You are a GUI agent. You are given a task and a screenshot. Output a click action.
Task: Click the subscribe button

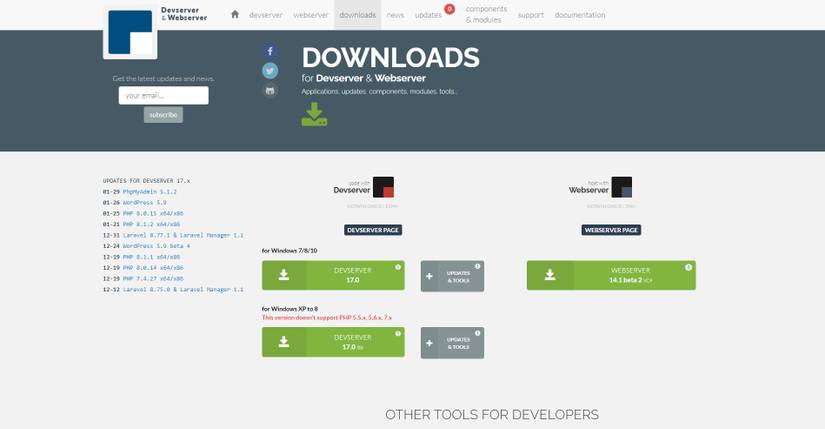[163, 115]
